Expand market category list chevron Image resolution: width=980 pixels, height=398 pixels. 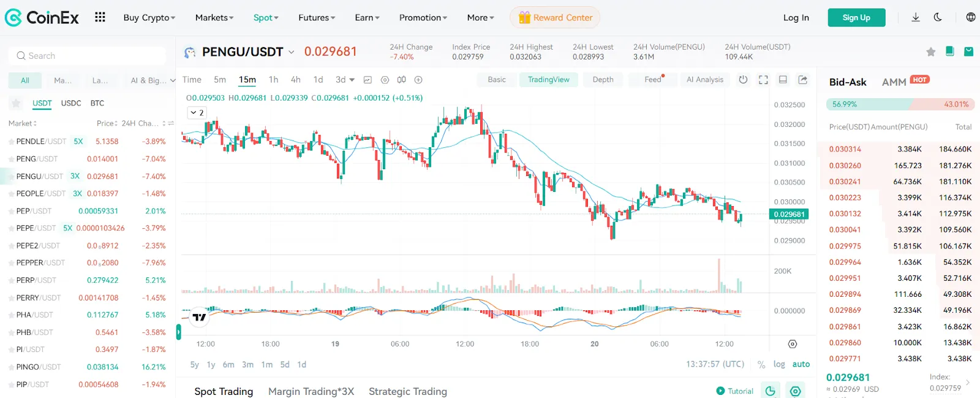pyautogui.click(x=173, y=80)
